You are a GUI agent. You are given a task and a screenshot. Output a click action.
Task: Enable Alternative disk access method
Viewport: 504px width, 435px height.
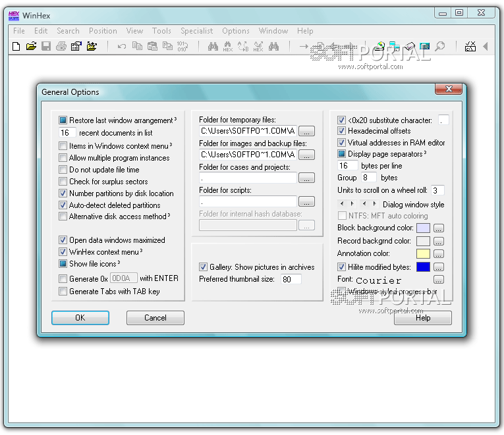(x=63, y=217)
